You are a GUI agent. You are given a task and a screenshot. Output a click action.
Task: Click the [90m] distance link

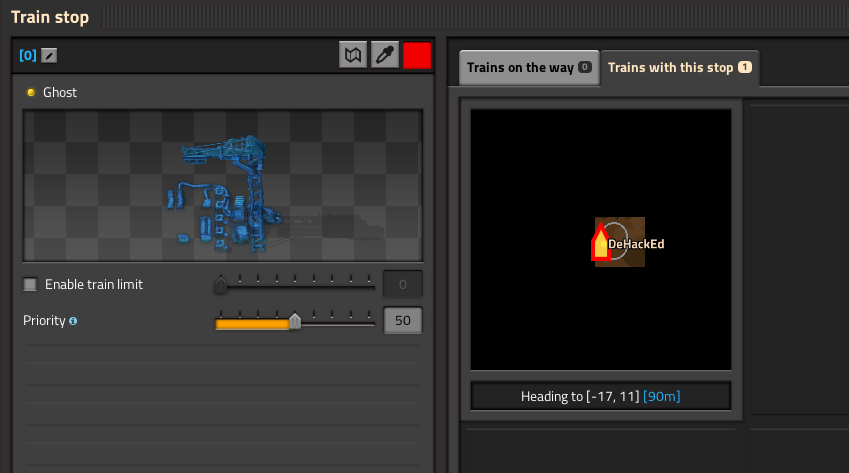[662, 397]
